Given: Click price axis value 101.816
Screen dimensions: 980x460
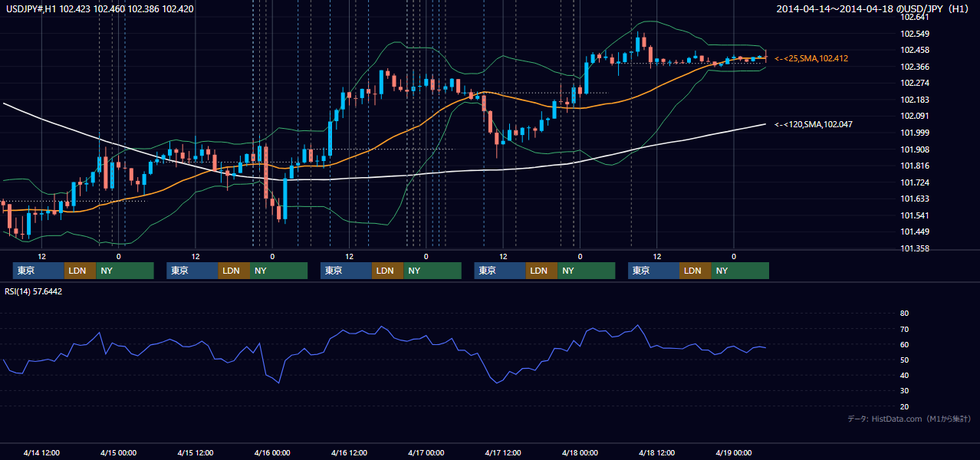Looking at the screenshot, I should tap(915, 166).
